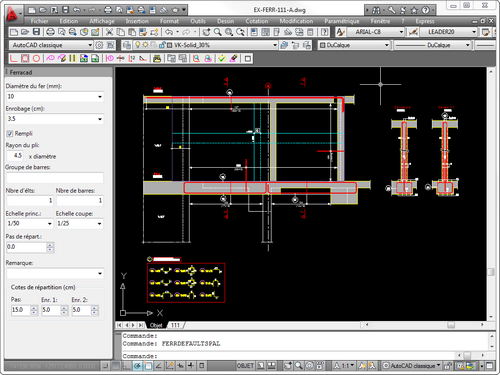Viewport: 500px width, 375px height.
Task: Click the Open file icon in standard toolbar
Action: [x=25, y=32]
